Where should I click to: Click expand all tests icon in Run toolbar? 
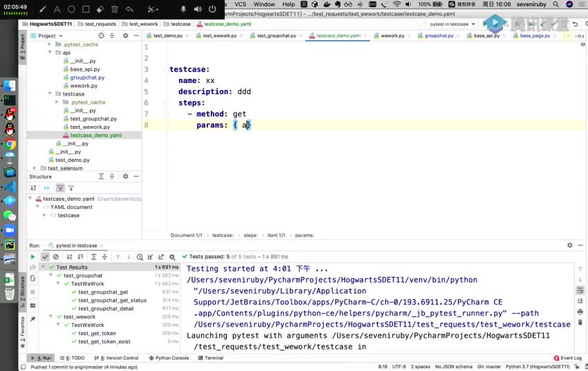[x=94, y=257]
